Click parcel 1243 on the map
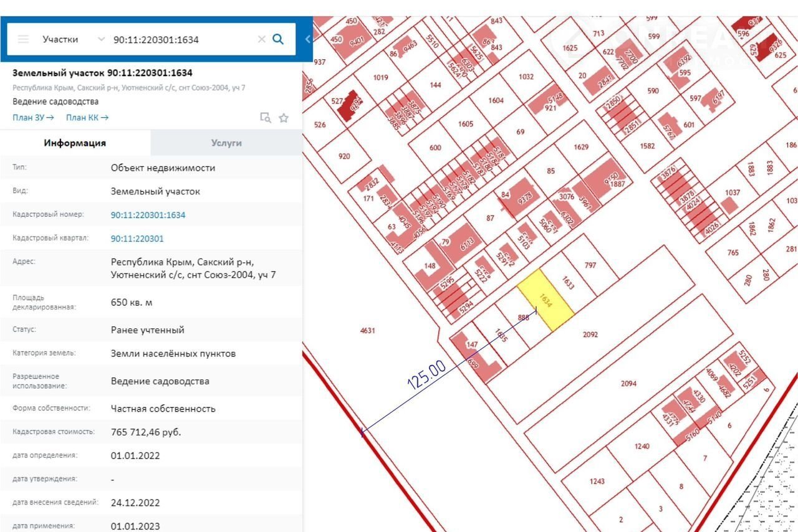Screen dimensions: 798x532 click(x=597, y=482)
